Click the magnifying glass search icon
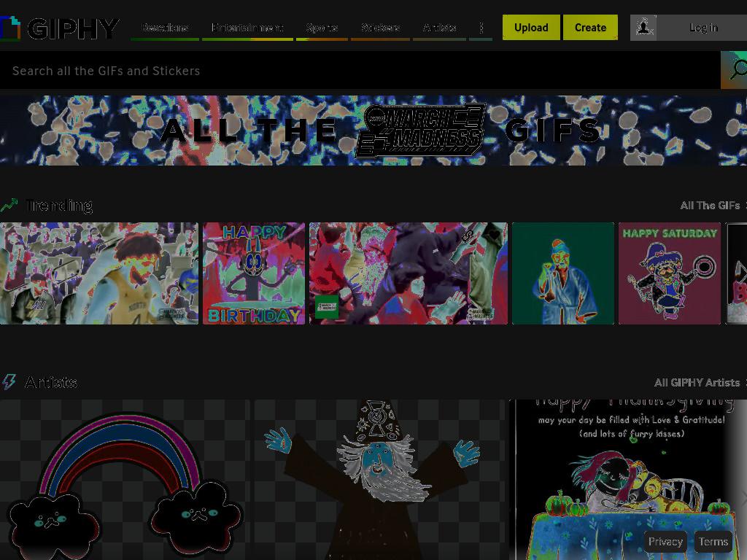 point(734,70)
